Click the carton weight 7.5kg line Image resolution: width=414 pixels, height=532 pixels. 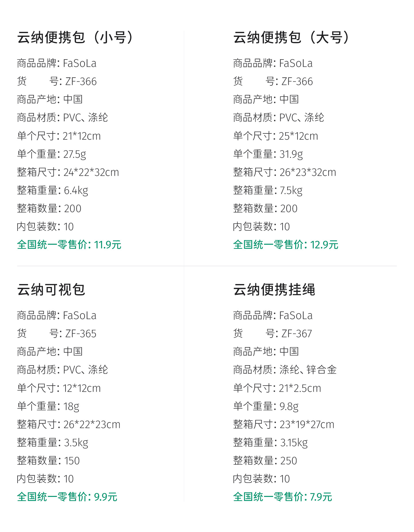click(268, 190)
